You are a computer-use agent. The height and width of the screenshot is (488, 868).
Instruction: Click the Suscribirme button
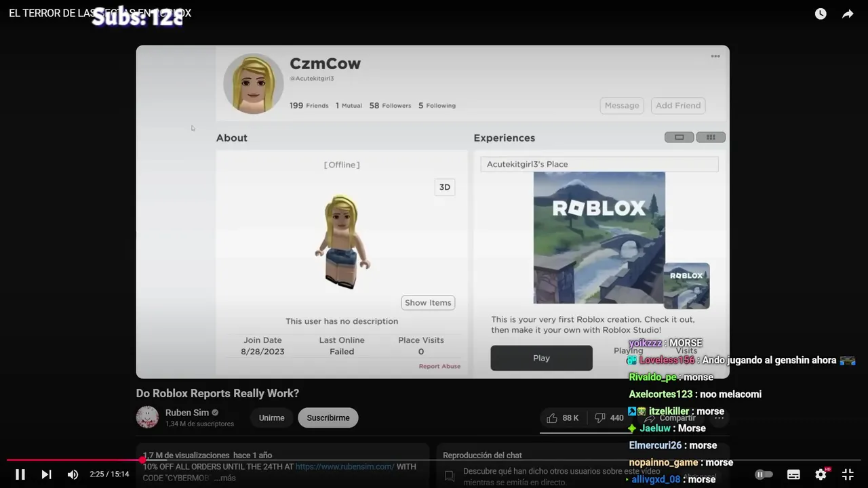coord(328,418)
